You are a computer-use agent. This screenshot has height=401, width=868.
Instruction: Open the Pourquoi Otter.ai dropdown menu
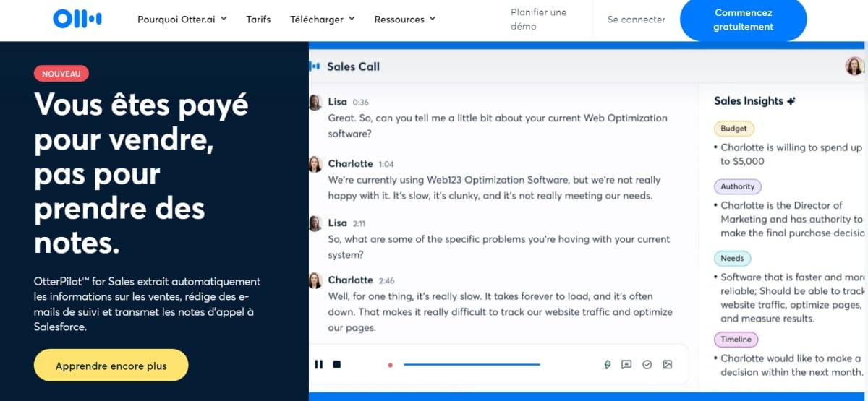pyautogui.click(x=182, y=20)
